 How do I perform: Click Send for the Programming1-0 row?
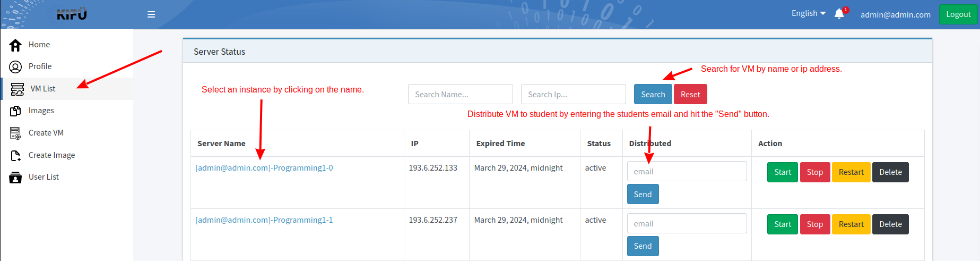(x=643, y=195)
